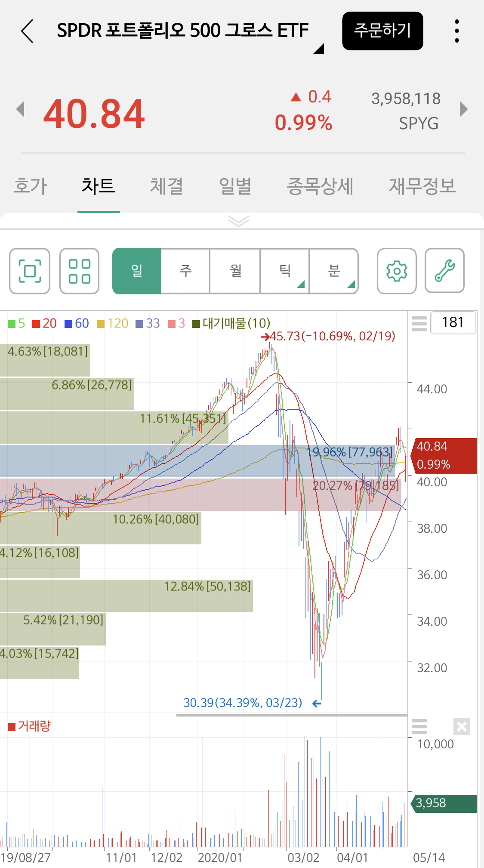Click the pink 3-day MA legend
The width and height of the screenshot is (484, 868).
(x=176, y=323)
